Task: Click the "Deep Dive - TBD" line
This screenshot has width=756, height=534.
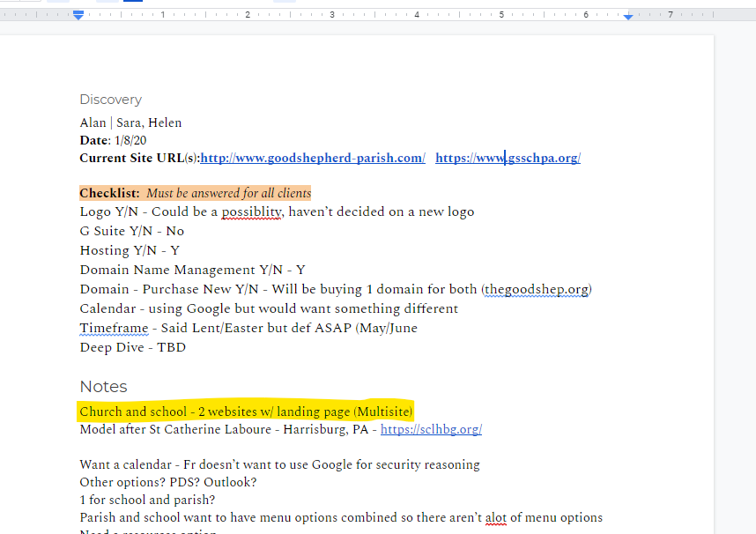Action: point(132,347)
